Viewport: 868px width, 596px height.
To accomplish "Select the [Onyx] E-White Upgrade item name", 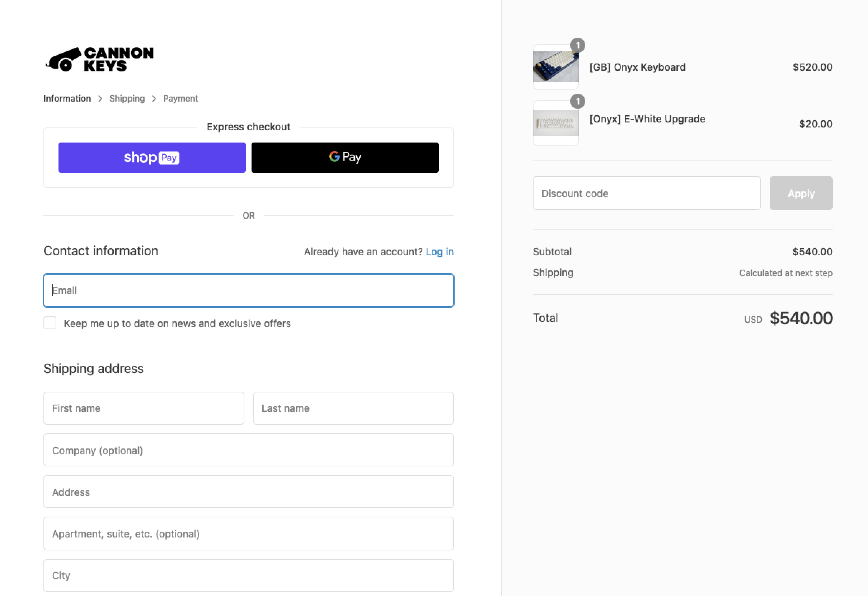I will tap(647, 119).
